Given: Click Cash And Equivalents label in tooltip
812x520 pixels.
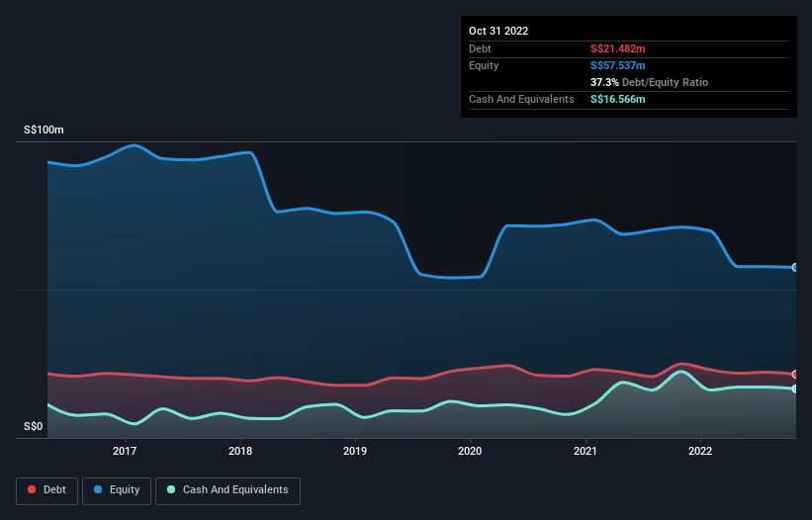Looking at the screenshot, I should tap(521, 99).
